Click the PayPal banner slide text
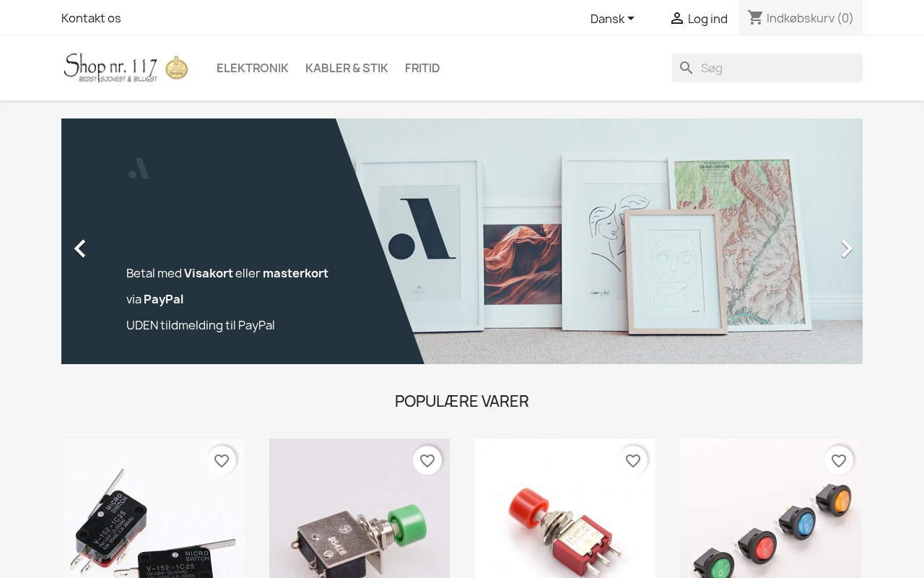The image size is (924, 578). pos(227,299)
